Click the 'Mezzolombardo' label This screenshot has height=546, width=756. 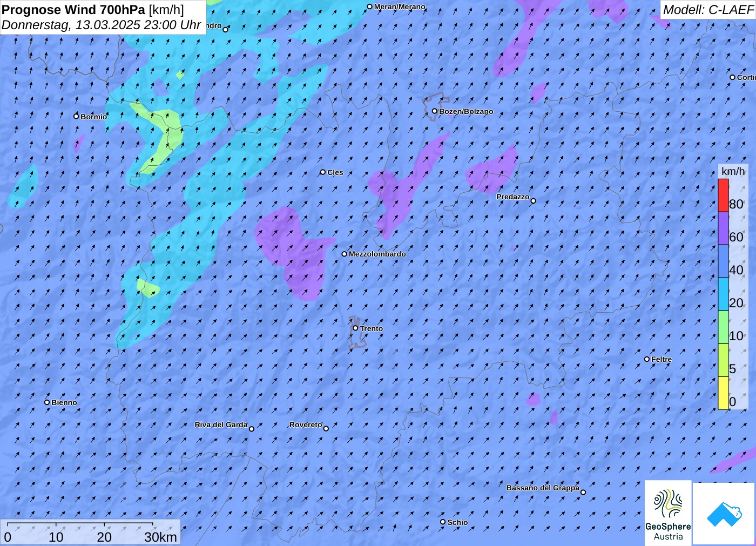[377, 254]
